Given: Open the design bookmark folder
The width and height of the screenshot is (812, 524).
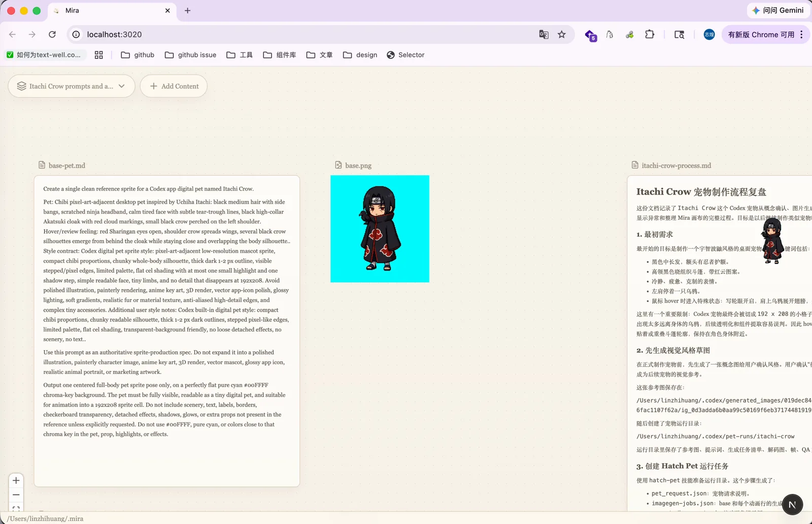Looking at the screenshot, I should (x=360, y=55).
